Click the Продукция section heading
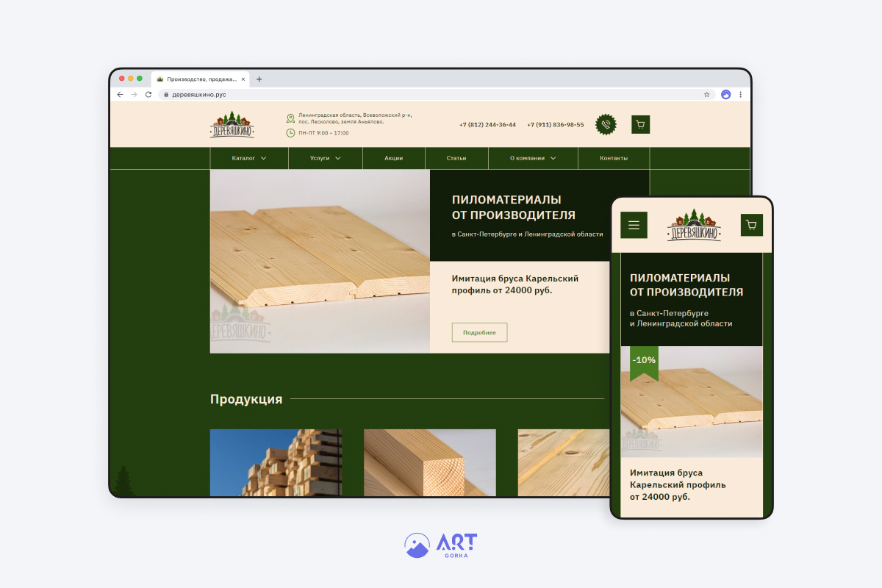This screenshot has height=588, width=882. point(246,399)
